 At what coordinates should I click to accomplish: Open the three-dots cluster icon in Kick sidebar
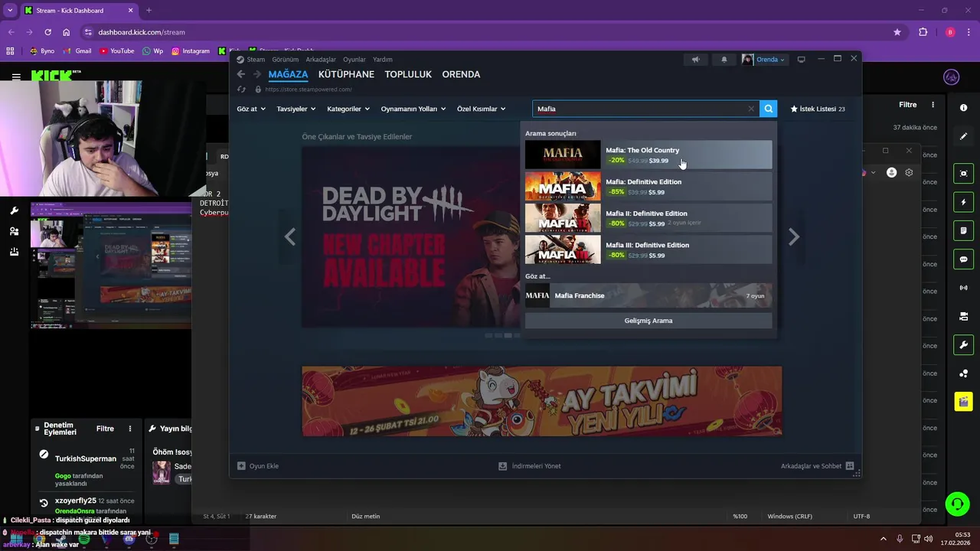click(963, 373)
